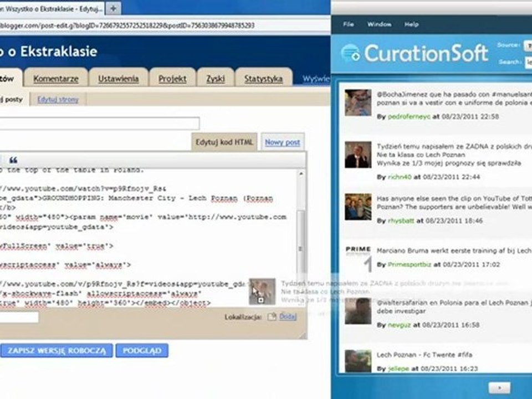532x399 pixels.
Task: Switch to the Nowy post editor tab
Action: [282, 142]
